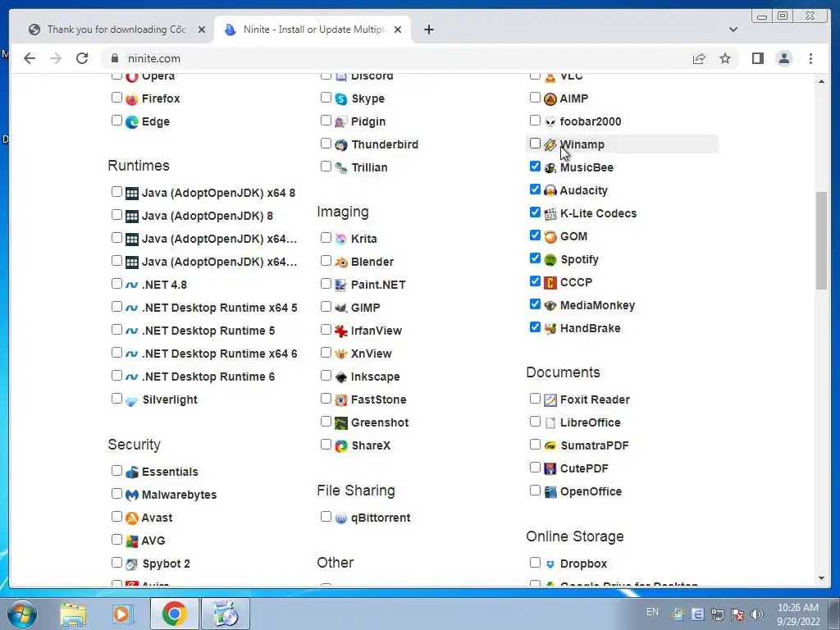Check the LibreOffice checkbox

(535, 422)
